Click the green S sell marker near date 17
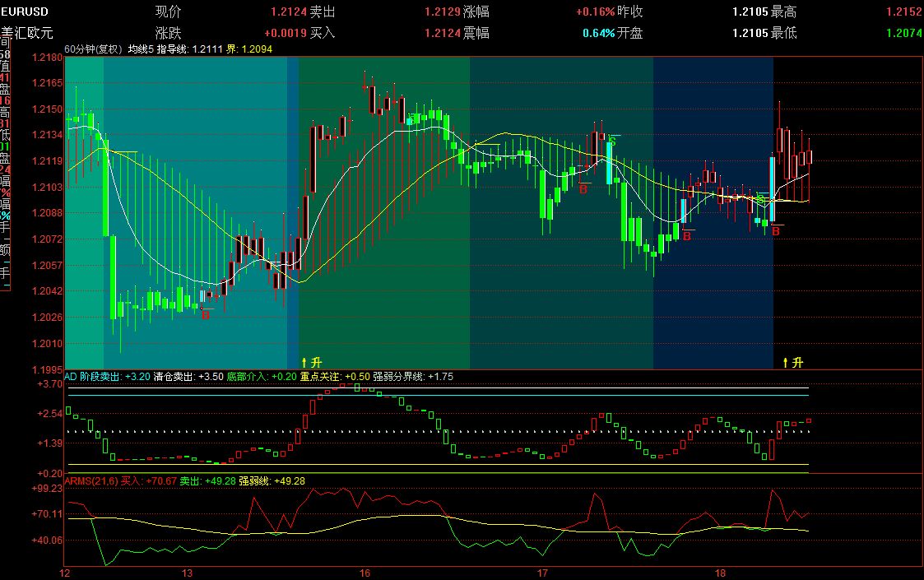Image resolution: width=924 pixels, height=580 pixels. pyautogui.click(x=613, y=142)
